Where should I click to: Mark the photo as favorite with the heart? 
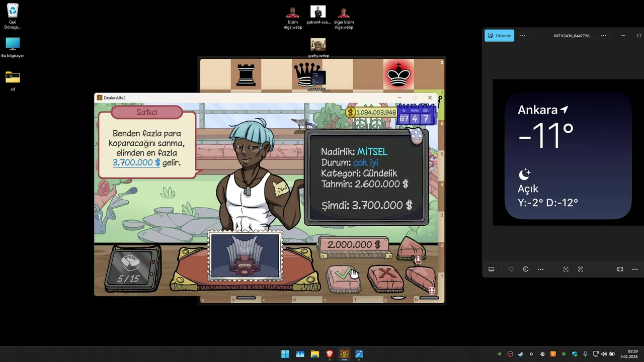511,269
